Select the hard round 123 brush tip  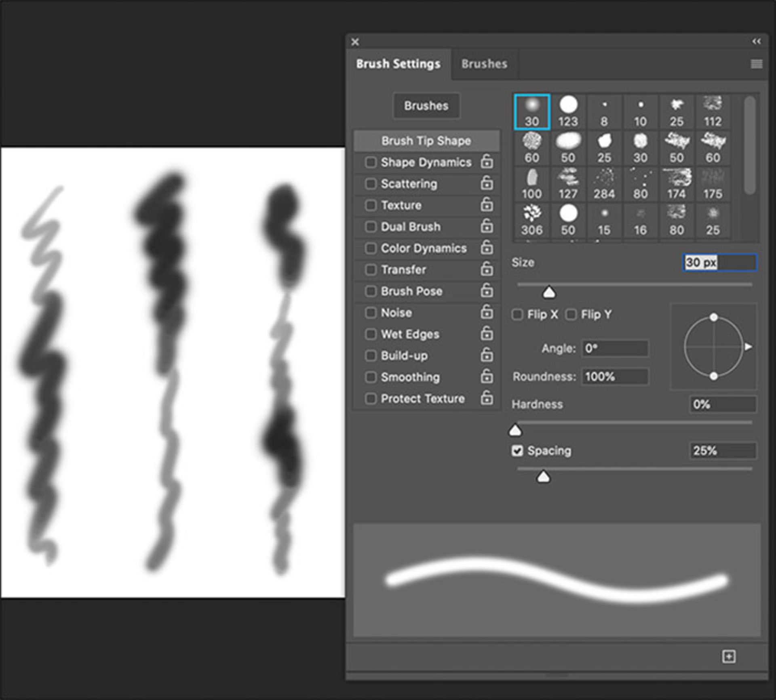[x=568, y=111]
